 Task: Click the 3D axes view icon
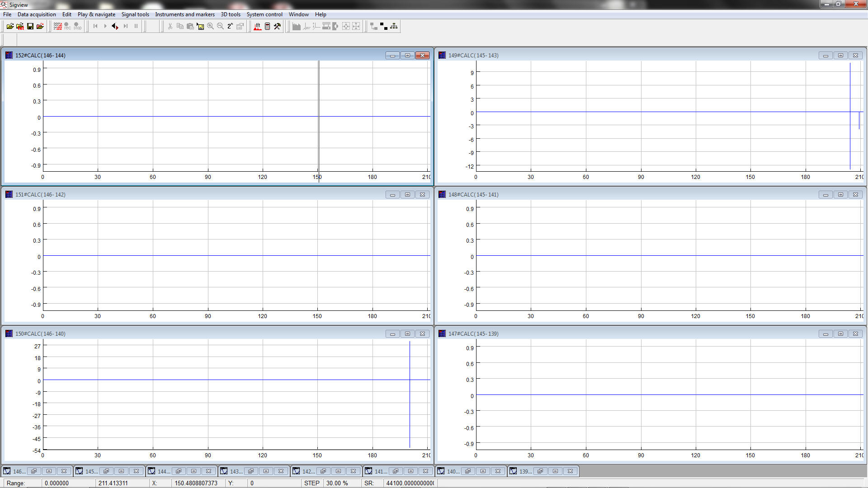[x=307, y=26]
